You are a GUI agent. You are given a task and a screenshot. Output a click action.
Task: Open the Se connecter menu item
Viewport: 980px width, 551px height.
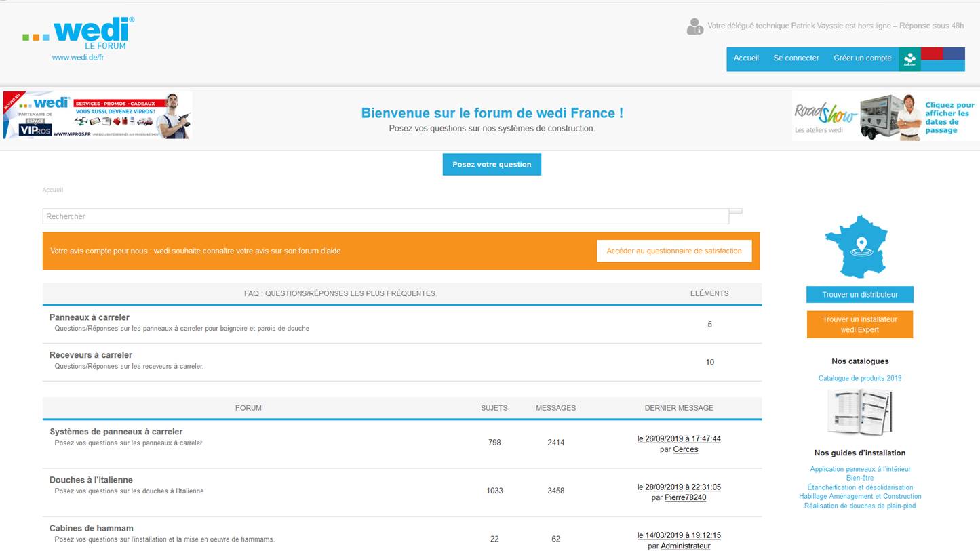click(x=796, y=58)
